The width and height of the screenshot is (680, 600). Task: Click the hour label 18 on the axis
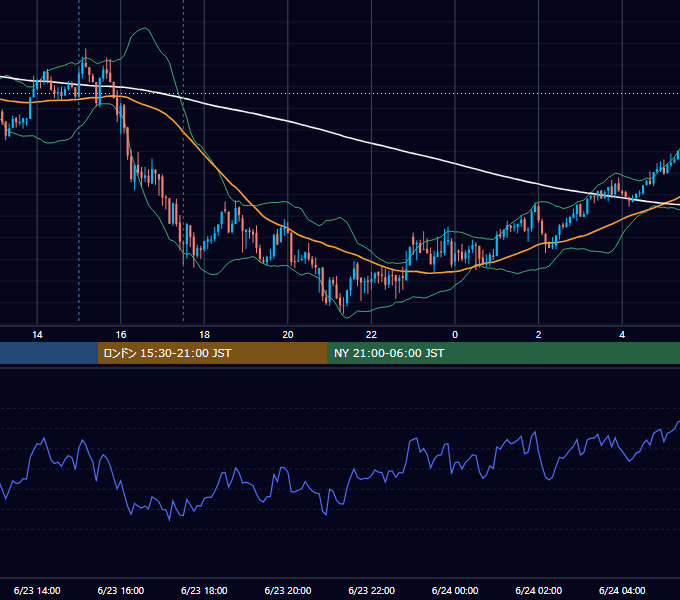pos(204,335)
